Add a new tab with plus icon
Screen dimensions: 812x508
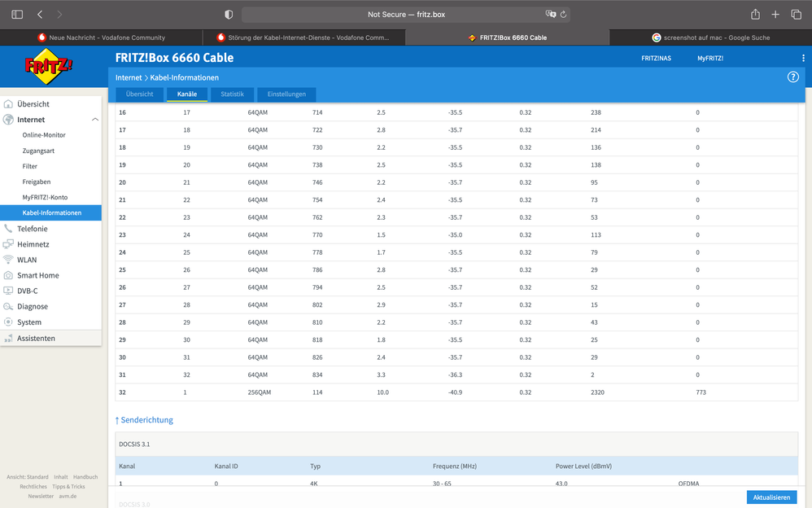coord(775,15)
